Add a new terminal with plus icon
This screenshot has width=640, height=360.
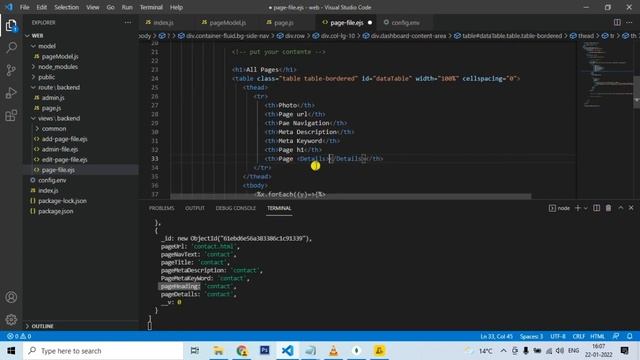(x=578, y=208)
